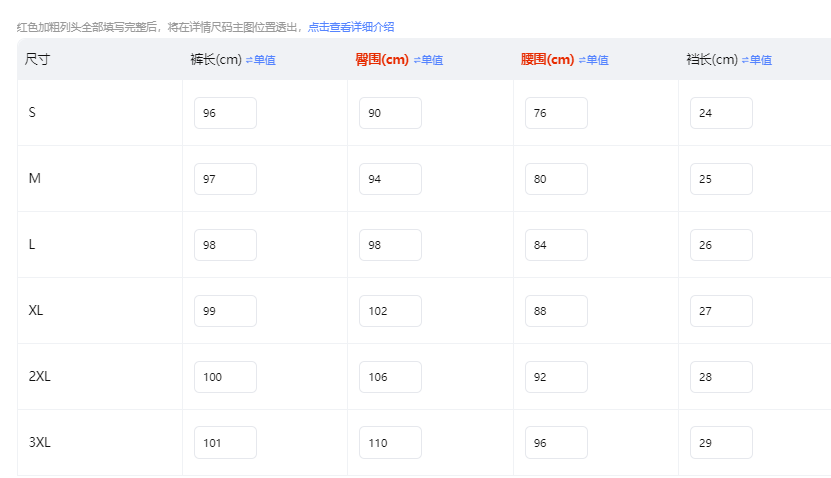Edit L size 裆长 field showing 26
This screenshot has height=478, width=831.
[721, 245]
